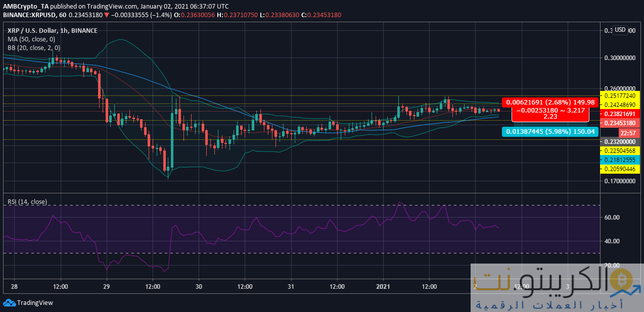644x312 pixels.
Task: Click the 29 date label on time axis
Action: pos(107,287)
